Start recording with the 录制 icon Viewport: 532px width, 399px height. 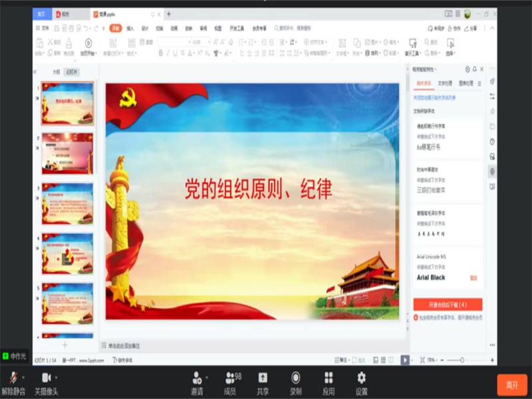point(295,378)
